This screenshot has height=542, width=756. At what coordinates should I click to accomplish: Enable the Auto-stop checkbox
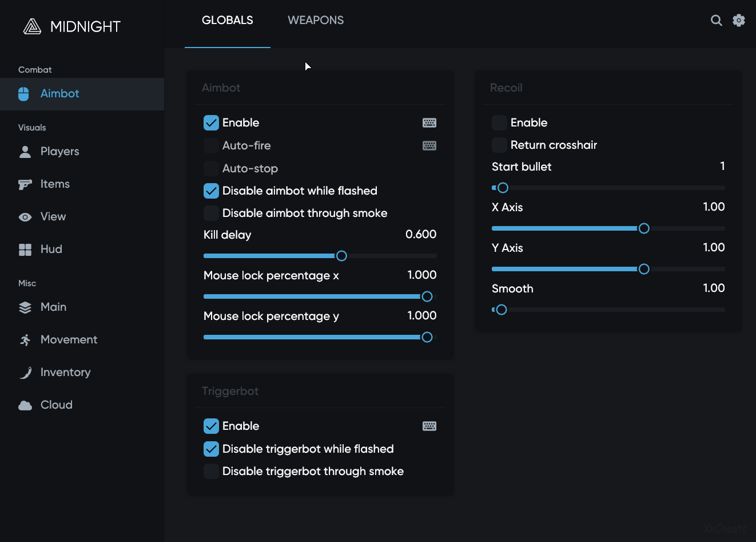211,168
